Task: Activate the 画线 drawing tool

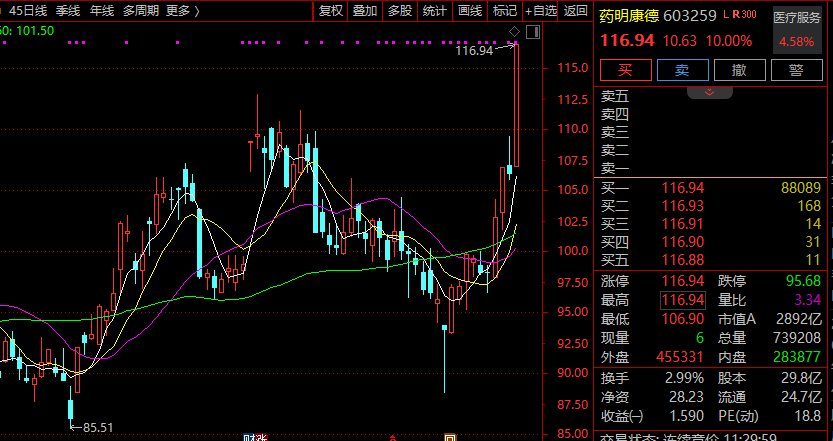Action: pos(470,11)
